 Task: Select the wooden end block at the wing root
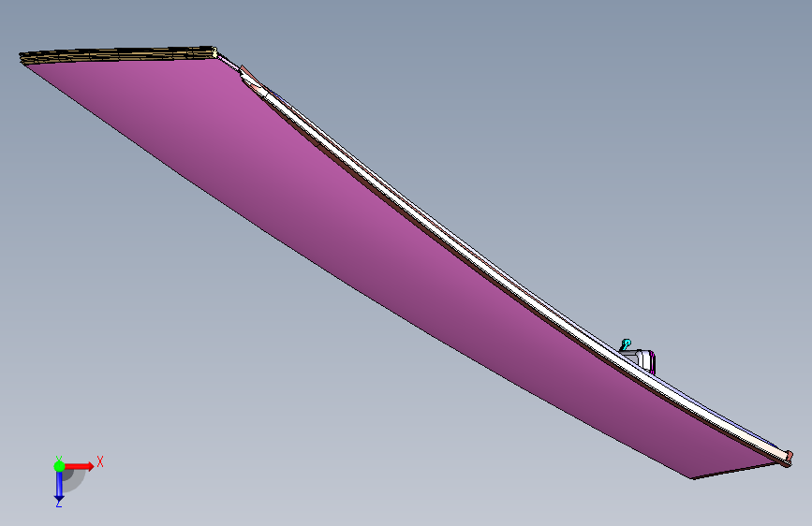tap(118, 55)
